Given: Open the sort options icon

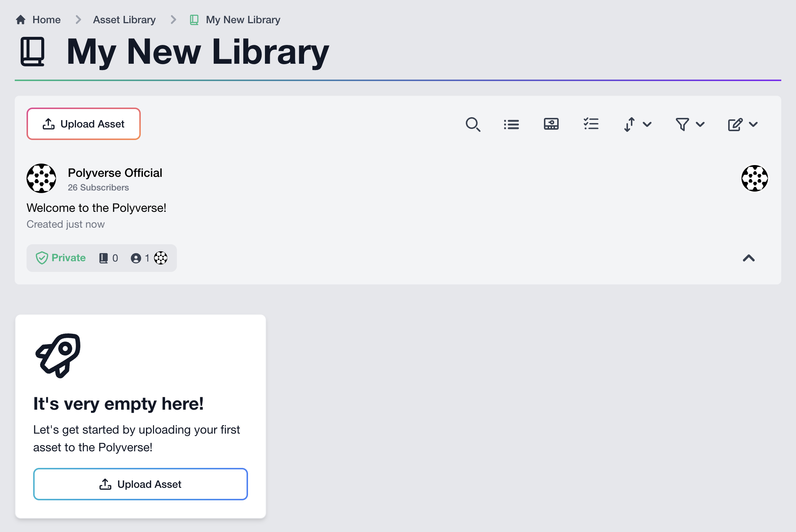Looking at the screenshot, I should 630,124.
